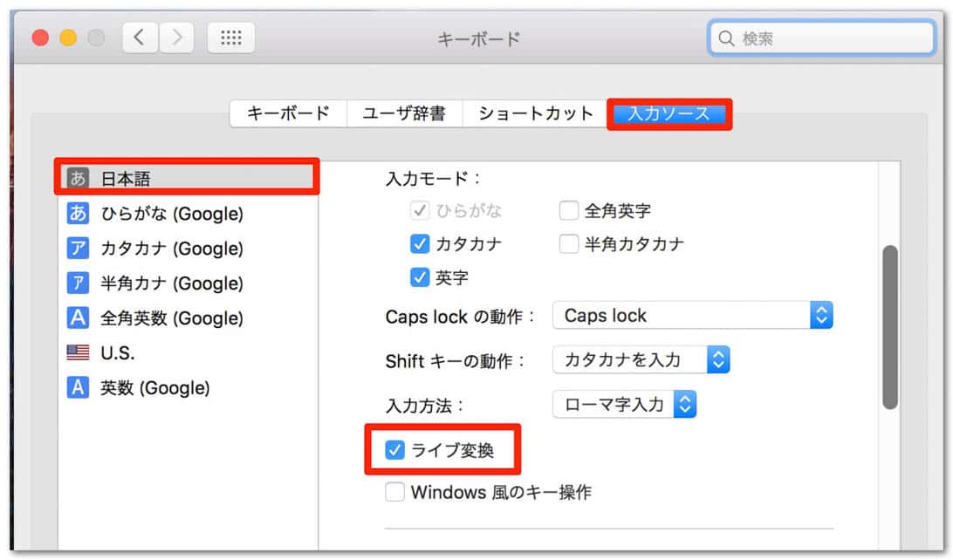Switch to the キーボード tab

tap(288, 113)
